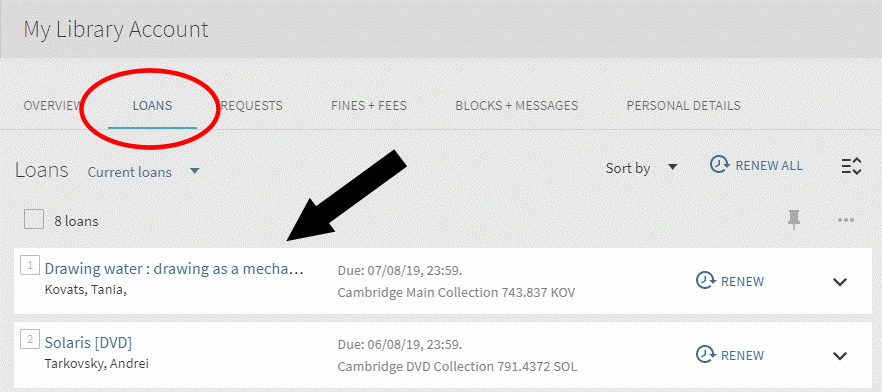Expand details chevron for Drawing water loan
The image size is (882, 392).
[x=840, y=282]
